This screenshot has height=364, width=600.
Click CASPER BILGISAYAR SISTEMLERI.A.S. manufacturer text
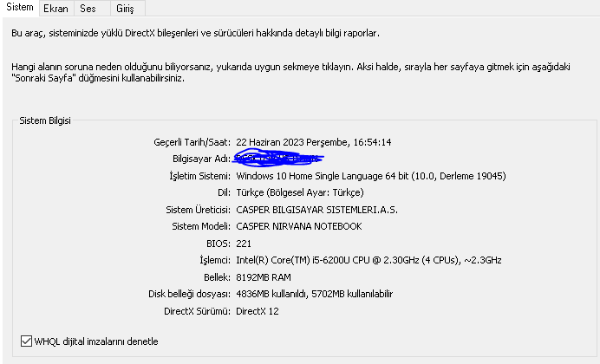pos(316,210)
